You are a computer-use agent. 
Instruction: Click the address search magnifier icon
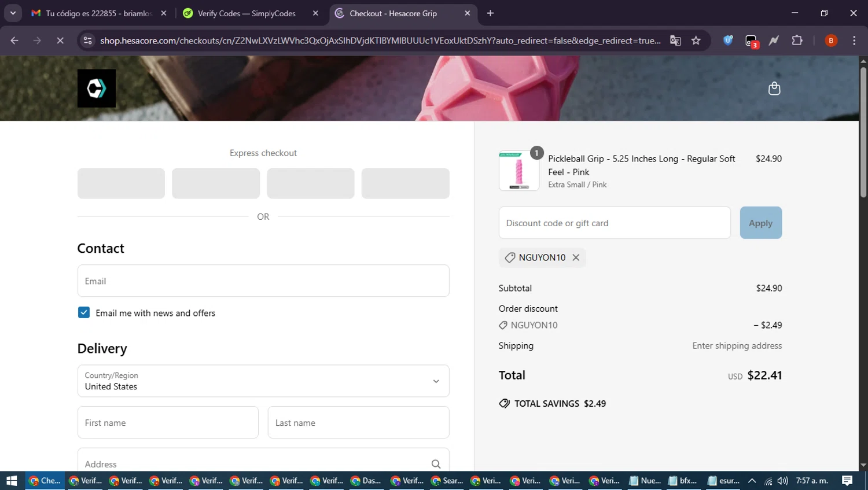click(436, 464)
